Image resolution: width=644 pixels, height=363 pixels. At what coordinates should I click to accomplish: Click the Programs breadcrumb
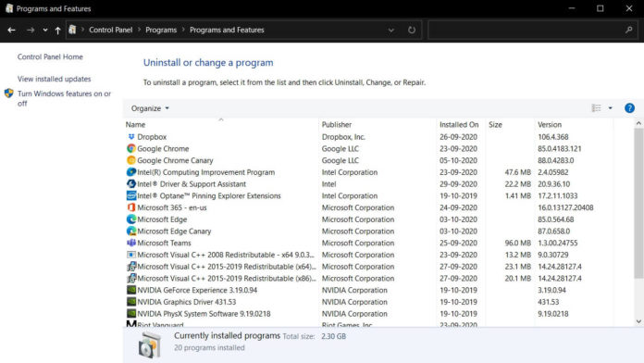(161, 30)
